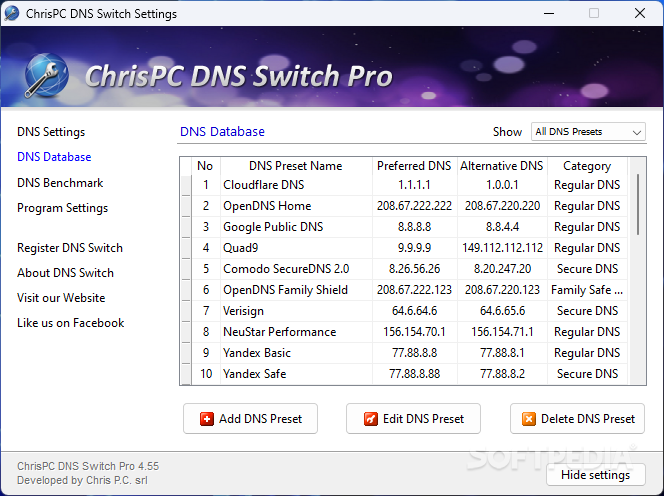Go to DNS Benchmark page
Viewport: 664px width, 496px height.
60,183
